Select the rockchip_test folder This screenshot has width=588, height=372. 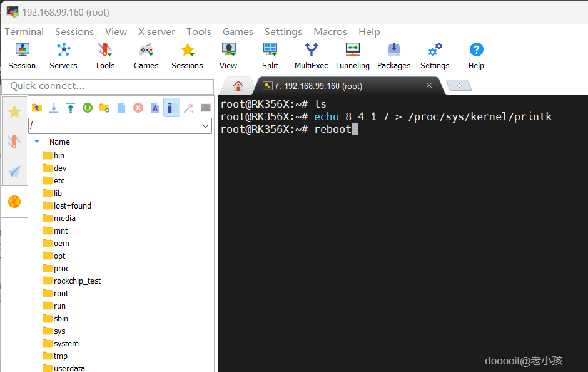pos(72,281)
